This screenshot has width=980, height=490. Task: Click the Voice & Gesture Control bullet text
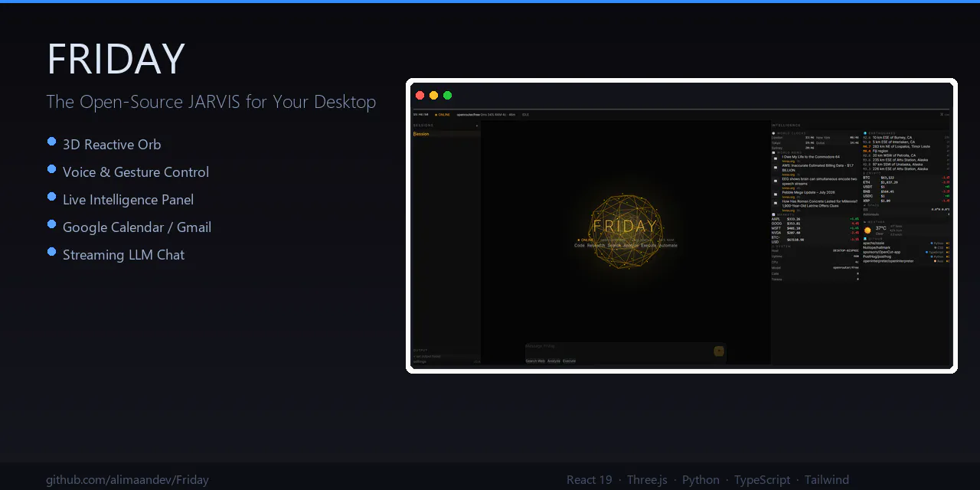(x=136, y=171)
